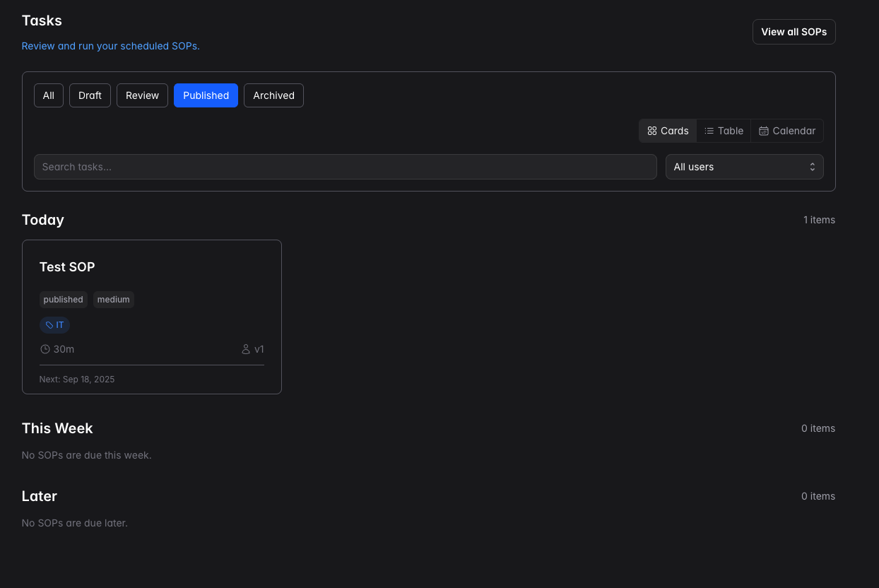The width and height of the screenshot is (879, 588).
Task: Click the chevron icon in the All users selector
Action: coord(812,167)
